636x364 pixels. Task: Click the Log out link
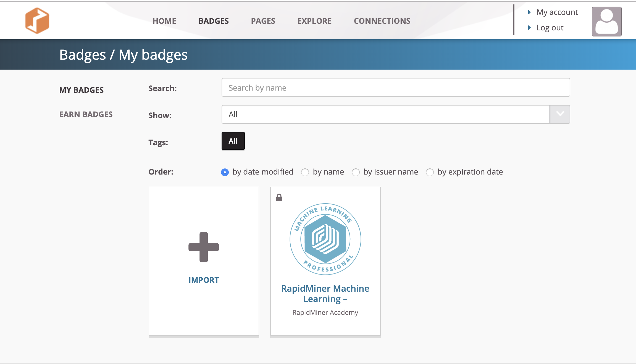550,28
